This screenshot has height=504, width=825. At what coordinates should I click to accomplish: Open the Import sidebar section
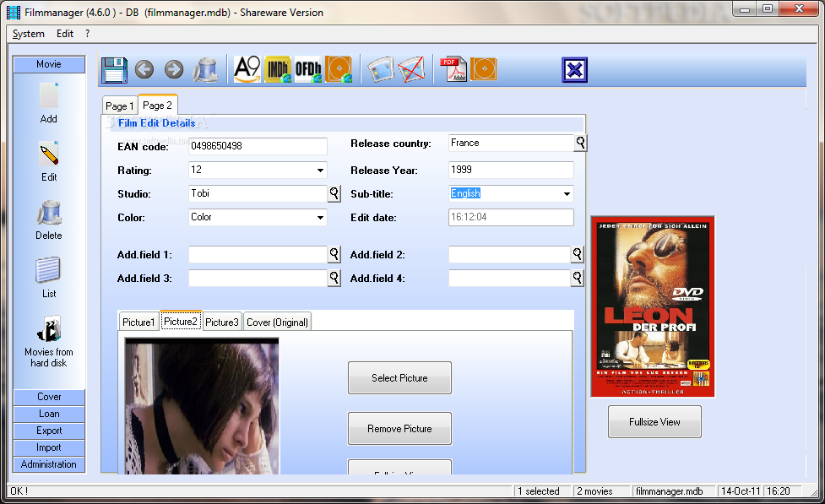tap(49, 447)
